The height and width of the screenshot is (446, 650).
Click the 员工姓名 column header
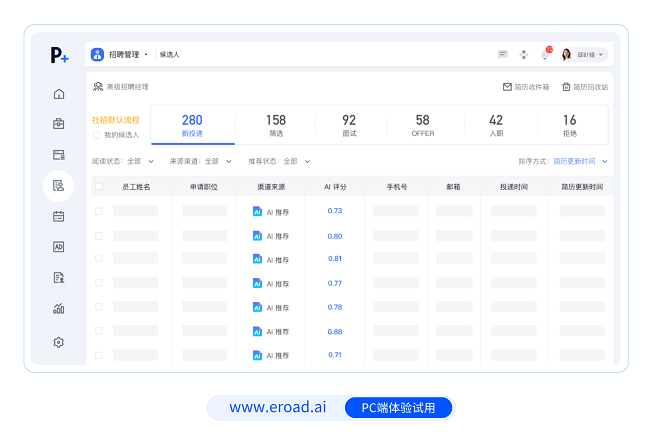click(136, 187)
